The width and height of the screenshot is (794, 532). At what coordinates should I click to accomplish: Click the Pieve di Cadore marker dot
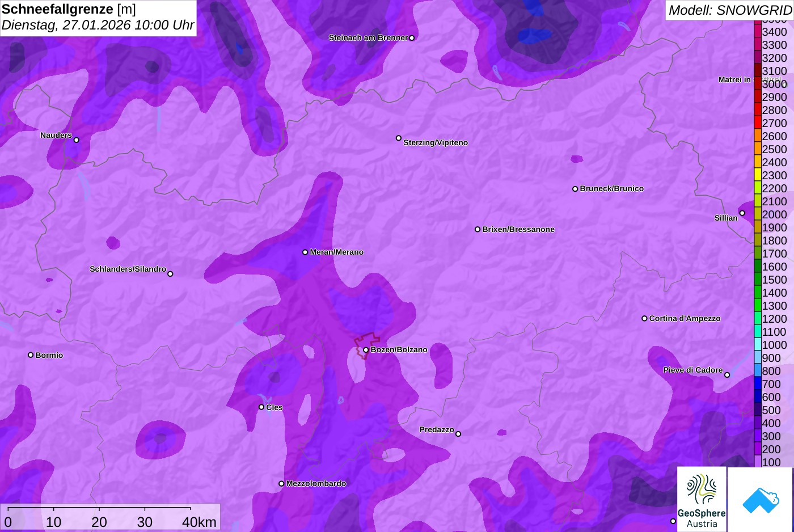(x=727, y=375)
